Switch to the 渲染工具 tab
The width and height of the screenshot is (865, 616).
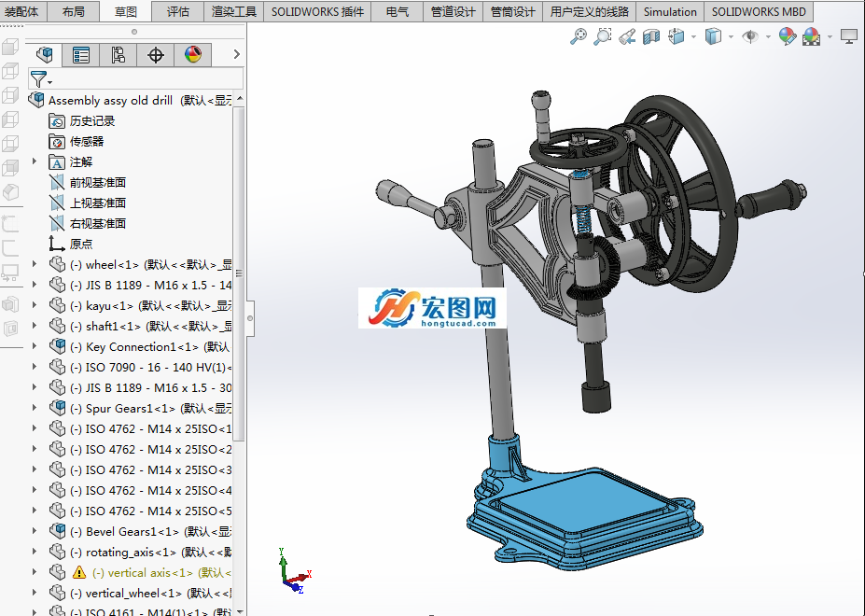(234, 11)
